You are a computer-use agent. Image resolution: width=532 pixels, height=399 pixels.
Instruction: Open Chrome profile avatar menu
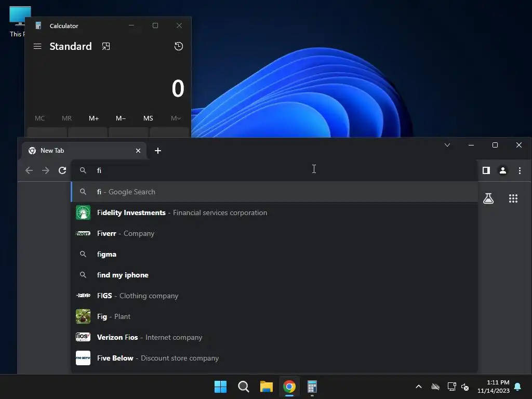[503, 170]
